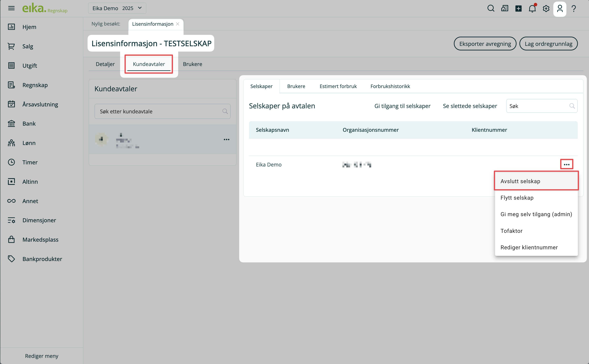589x364 pixels.
Task: Click Eksporter avregning button
Action: click(485, 44)
